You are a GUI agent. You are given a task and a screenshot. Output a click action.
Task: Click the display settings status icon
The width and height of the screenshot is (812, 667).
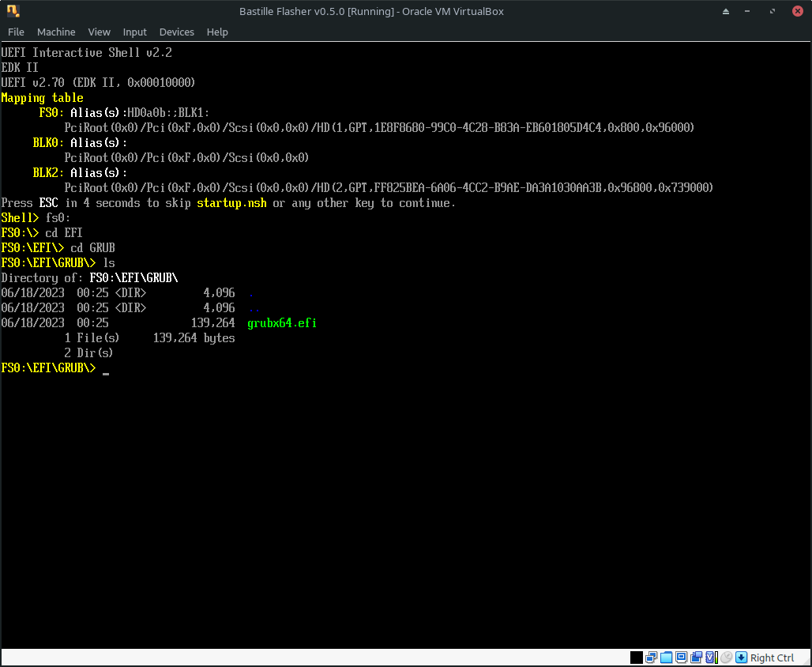(x=682, y=658)
